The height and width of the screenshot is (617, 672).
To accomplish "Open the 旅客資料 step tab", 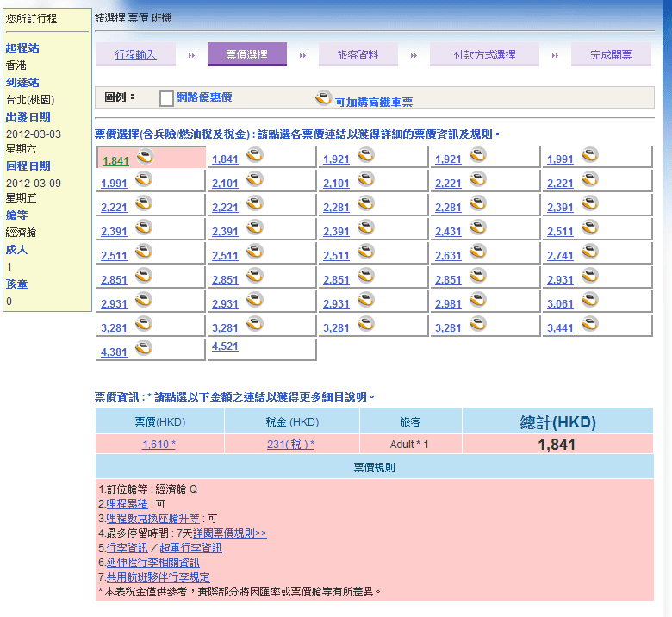I will (358, 55).
